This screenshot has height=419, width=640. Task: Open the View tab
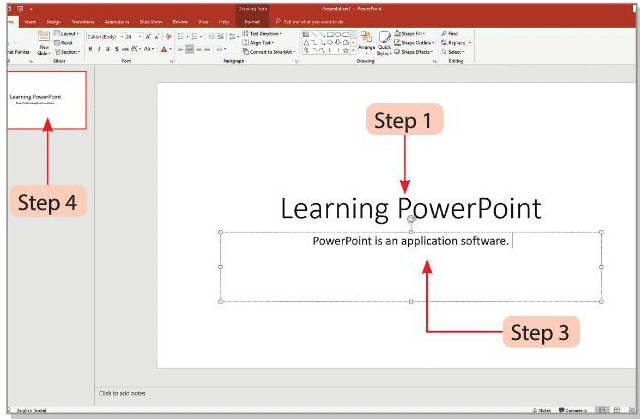tap(203, 22)
